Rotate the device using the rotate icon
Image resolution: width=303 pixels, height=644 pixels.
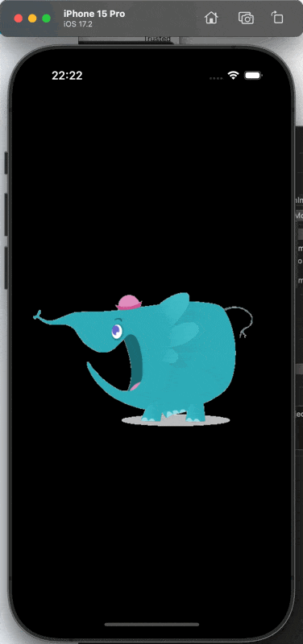[x=277, y=18]
